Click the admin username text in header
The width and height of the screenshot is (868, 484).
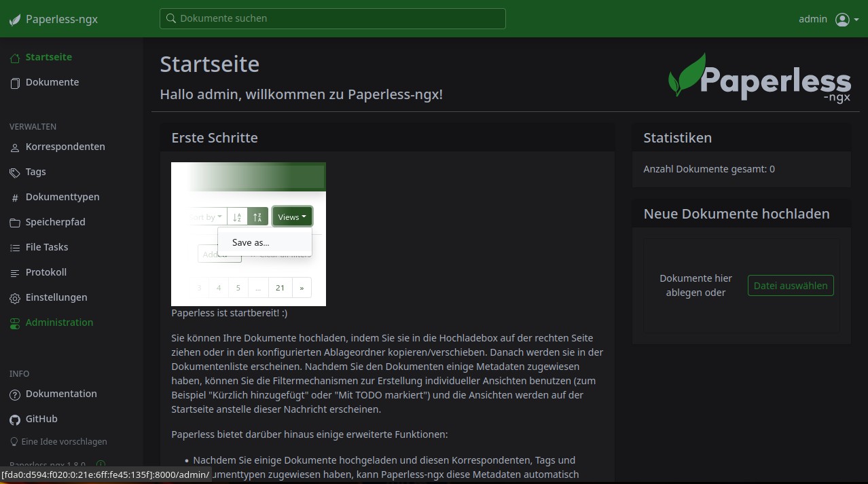point(813,19)
